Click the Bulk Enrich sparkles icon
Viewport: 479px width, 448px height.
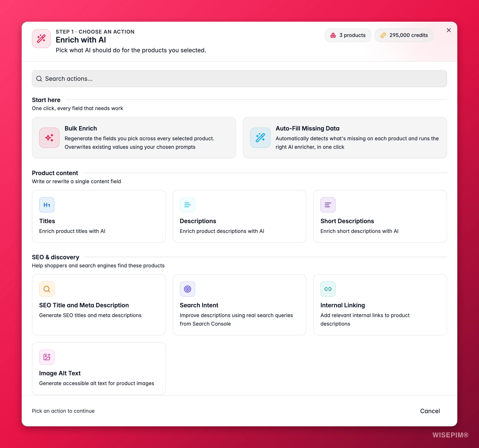pyautogui.click(x=49, y=138)
